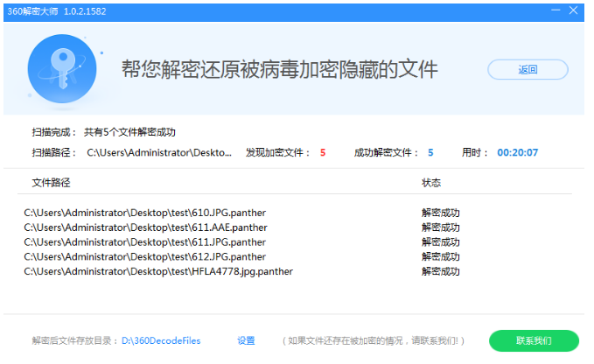
Task: Click the 共有5个文件解密成功 summary text
Action: pos(129,132)
